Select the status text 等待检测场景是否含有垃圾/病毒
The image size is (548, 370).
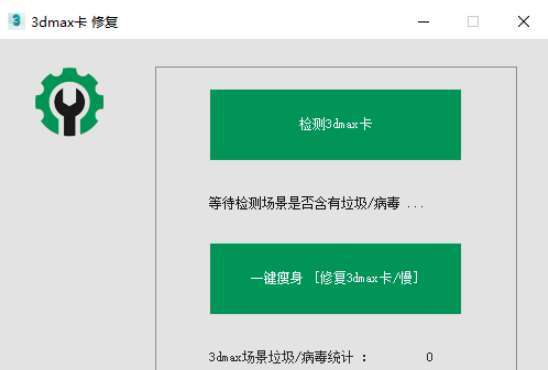tap(304, 203)
